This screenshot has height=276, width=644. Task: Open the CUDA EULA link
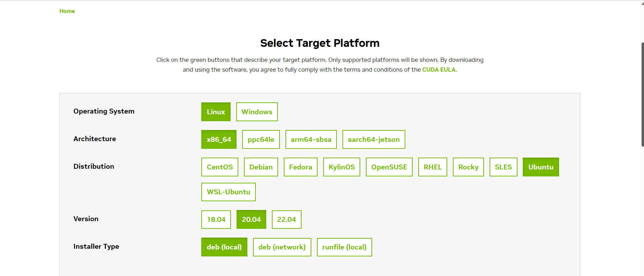439,70
